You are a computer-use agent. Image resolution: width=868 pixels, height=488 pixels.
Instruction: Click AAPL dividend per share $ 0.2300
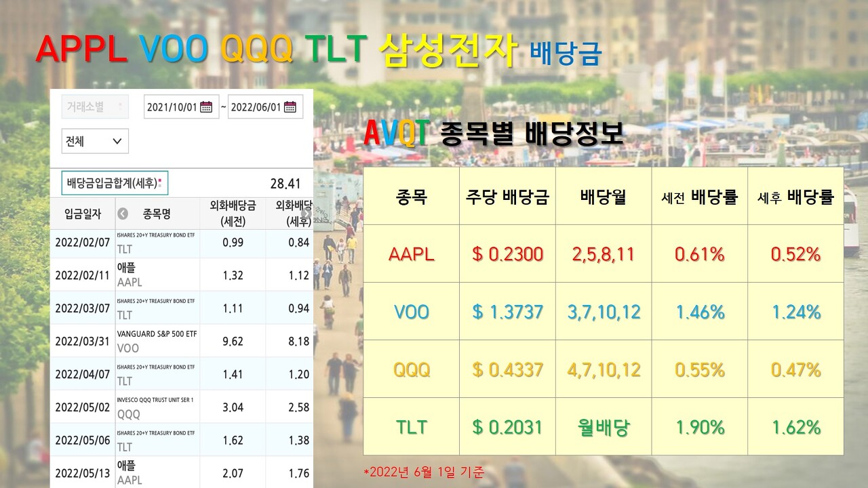click(507, 254)
